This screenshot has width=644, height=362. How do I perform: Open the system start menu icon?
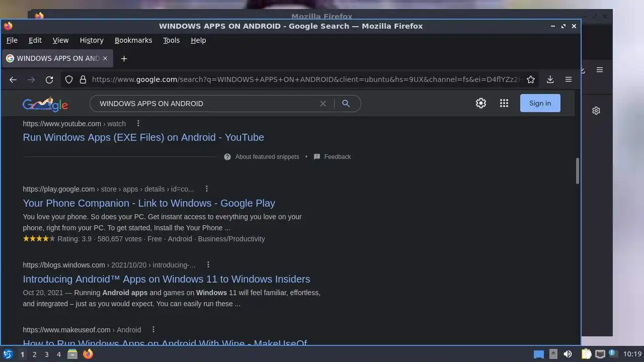pyautogui.click(x=8, y=354)
